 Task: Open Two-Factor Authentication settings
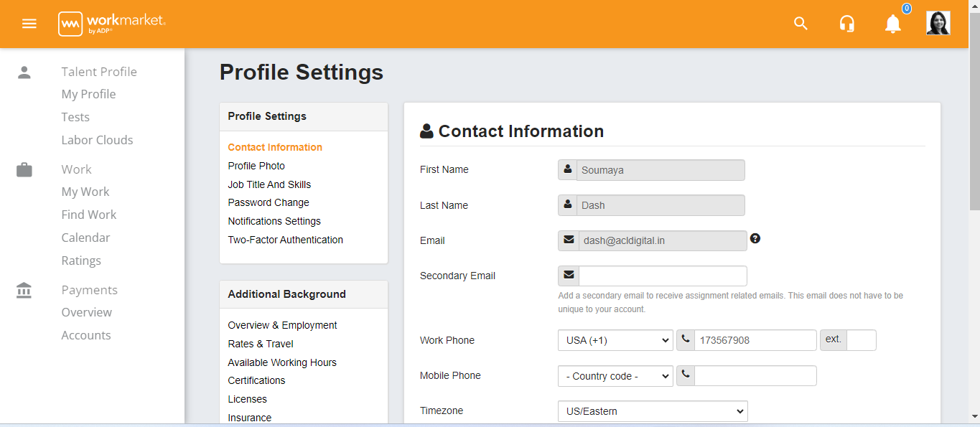click(x=285, y=240)
